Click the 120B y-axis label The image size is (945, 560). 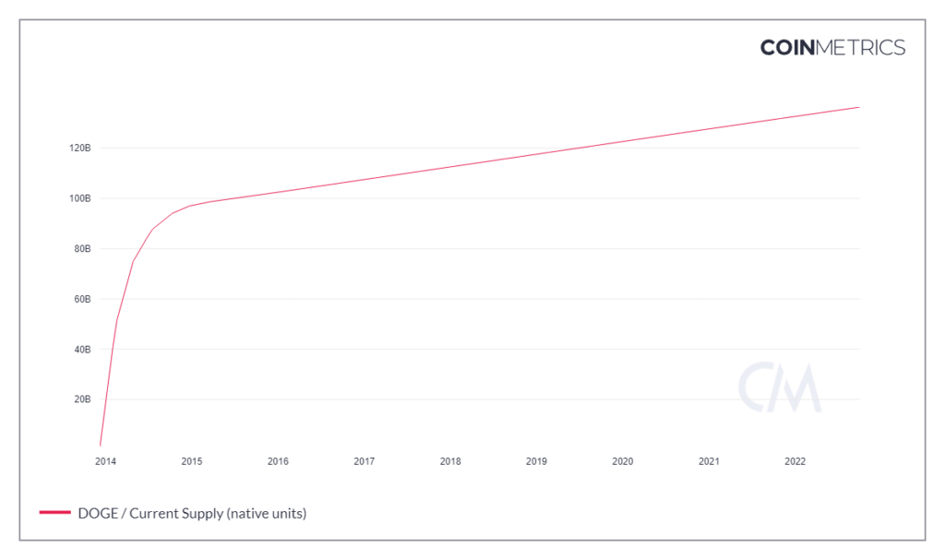pos(78,148)
